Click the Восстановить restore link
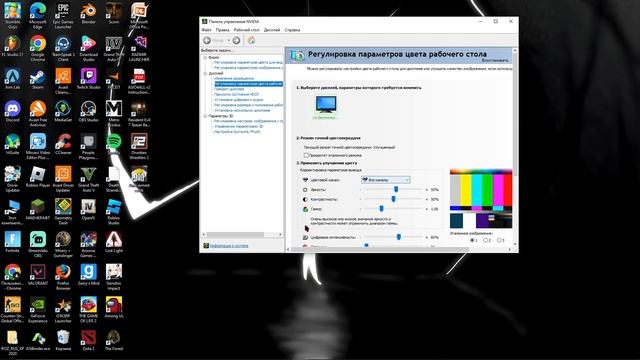The image size is (640, 360). tap(495, 60)
